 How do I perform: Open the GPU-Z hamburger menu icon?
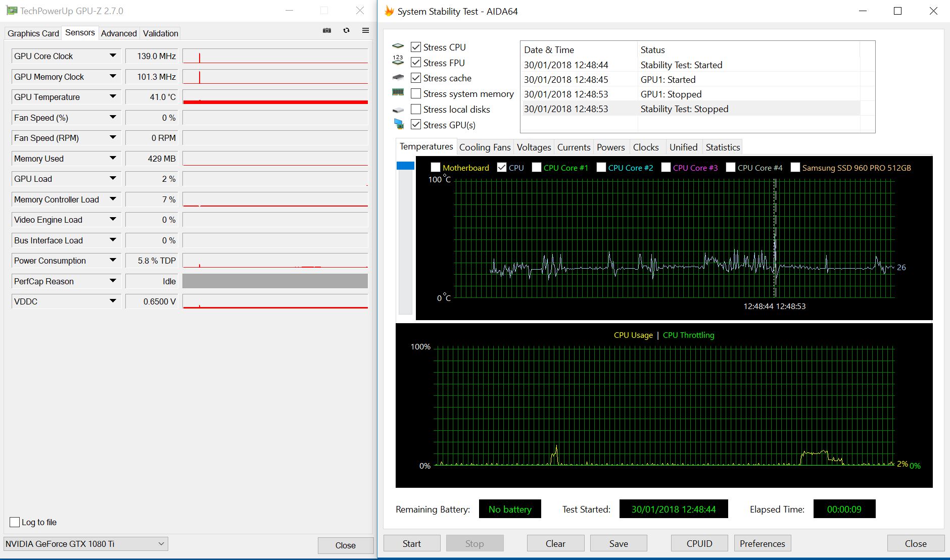[x=365, y=31]
